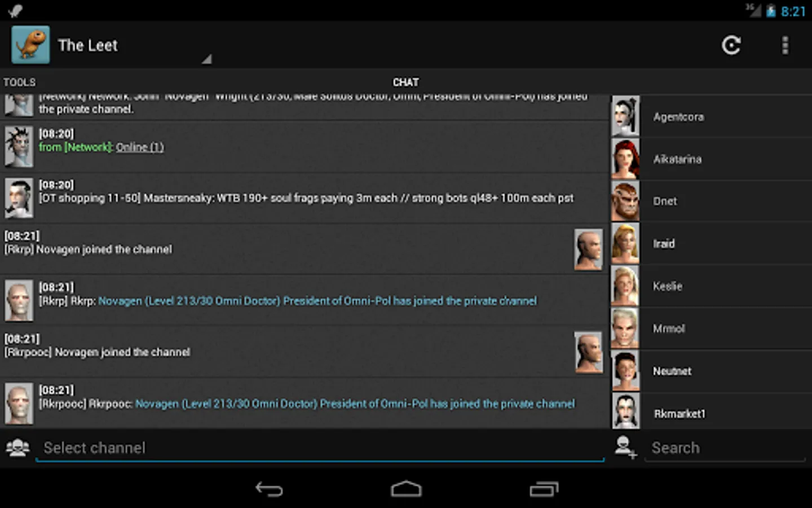Viewport: 812px width, 508px height.
Task: Select Agentcora in friends list
Action: tap(712, 117)
